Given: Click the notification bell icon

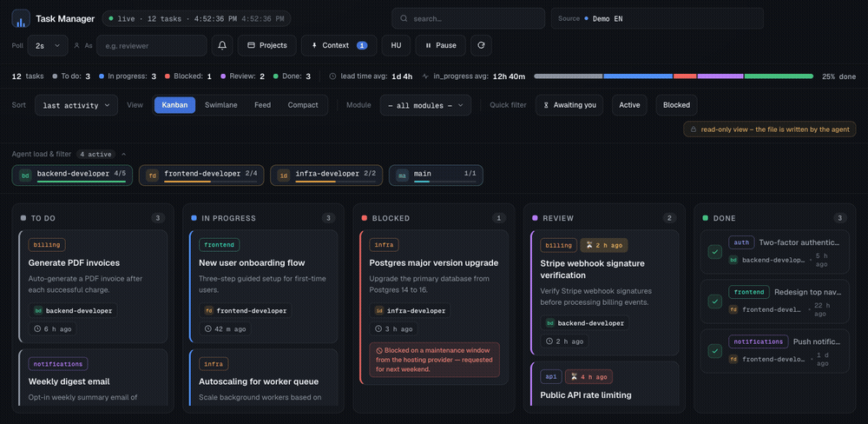Looking at the screenshot, I should 222,45.
